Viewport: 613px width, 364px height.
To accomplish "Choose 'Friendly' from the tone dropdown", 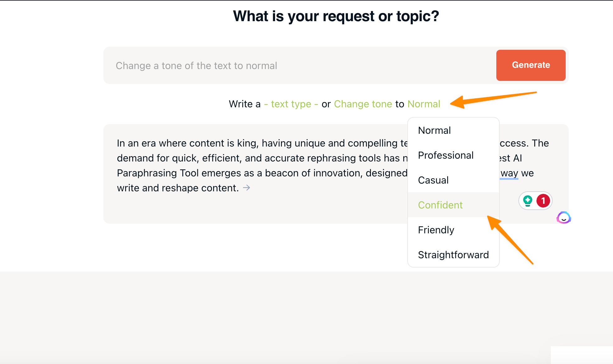I will 436,230.
